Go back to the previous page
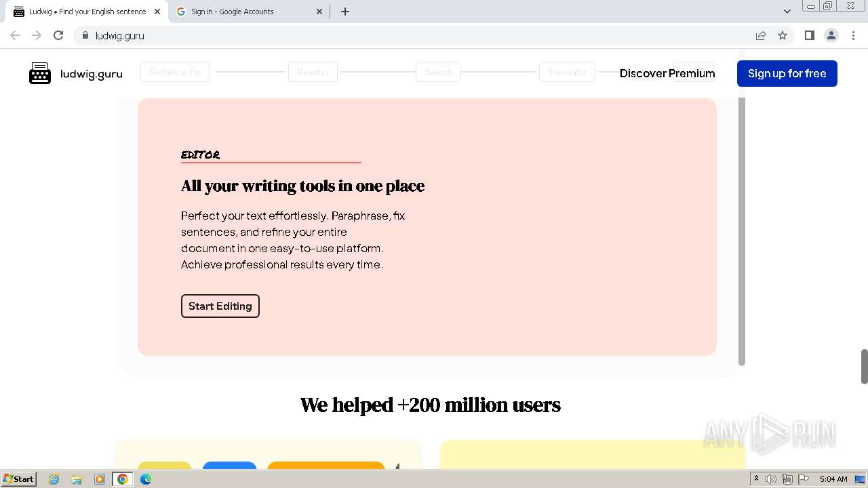 [15, 35]
